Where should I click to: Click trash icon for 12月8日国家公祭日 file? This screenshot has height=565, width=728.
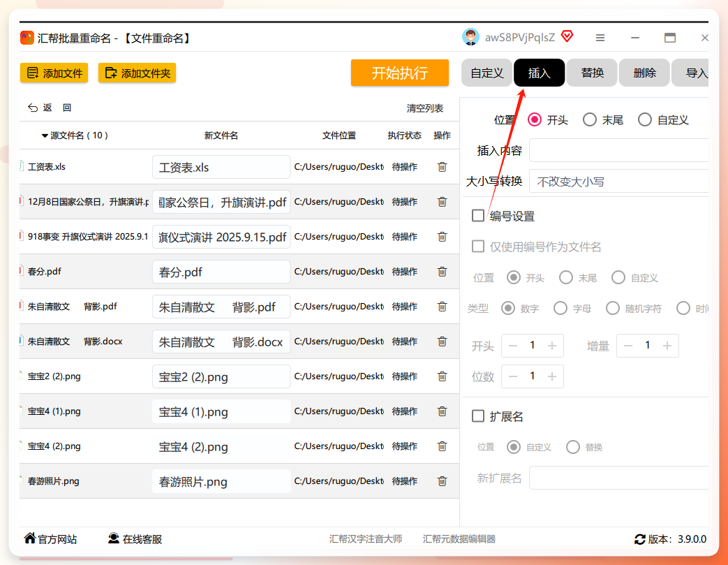[442, 202]
